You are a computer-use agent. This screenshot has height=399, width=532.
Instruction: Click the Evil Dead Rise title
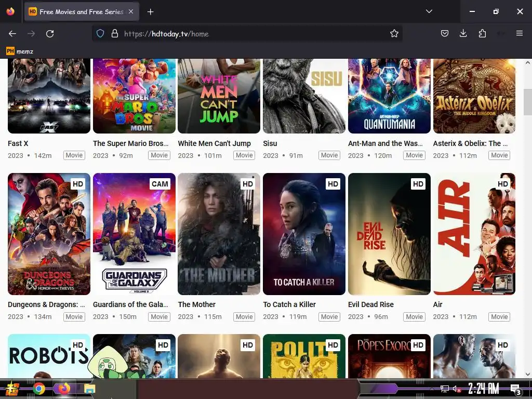pyautogui.click(x=371, y=304)
